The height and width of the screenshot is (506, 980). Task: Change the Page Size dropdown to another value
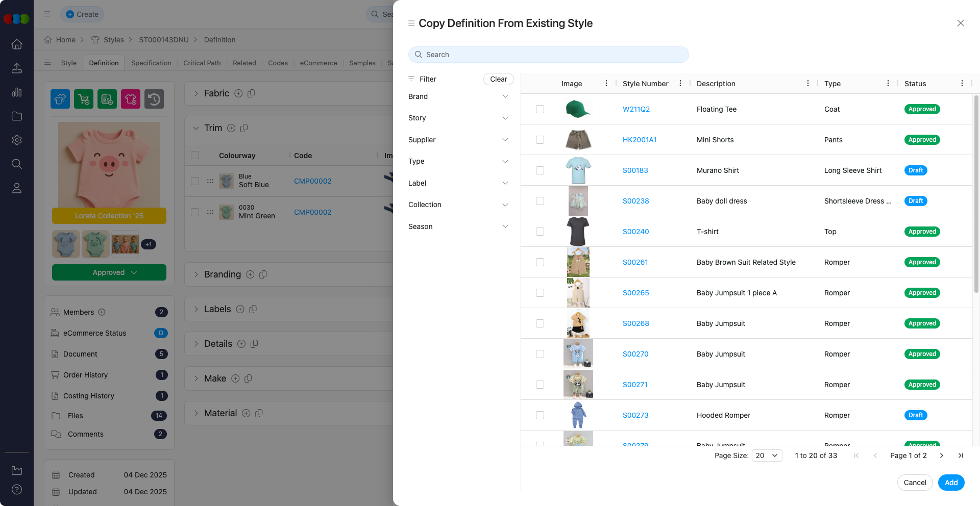point(767,456)
